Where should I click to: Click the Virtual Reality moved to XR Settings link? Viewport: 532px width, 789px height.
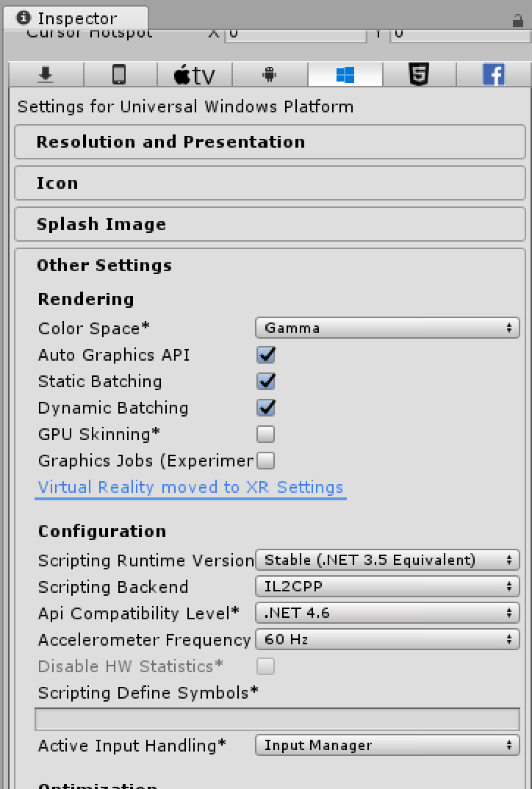[190, 487]
